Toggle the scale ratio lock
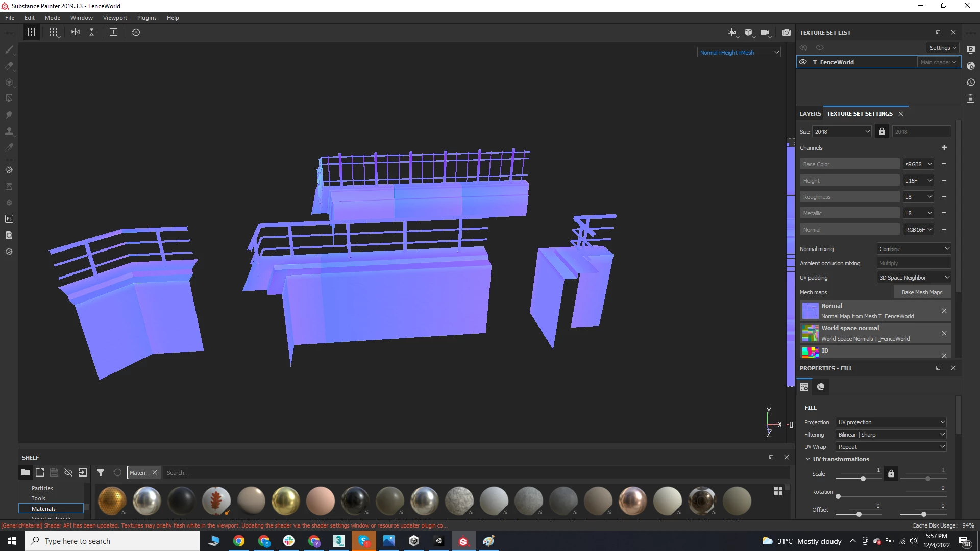Viewport: 980px width, 551px height. 891,474
